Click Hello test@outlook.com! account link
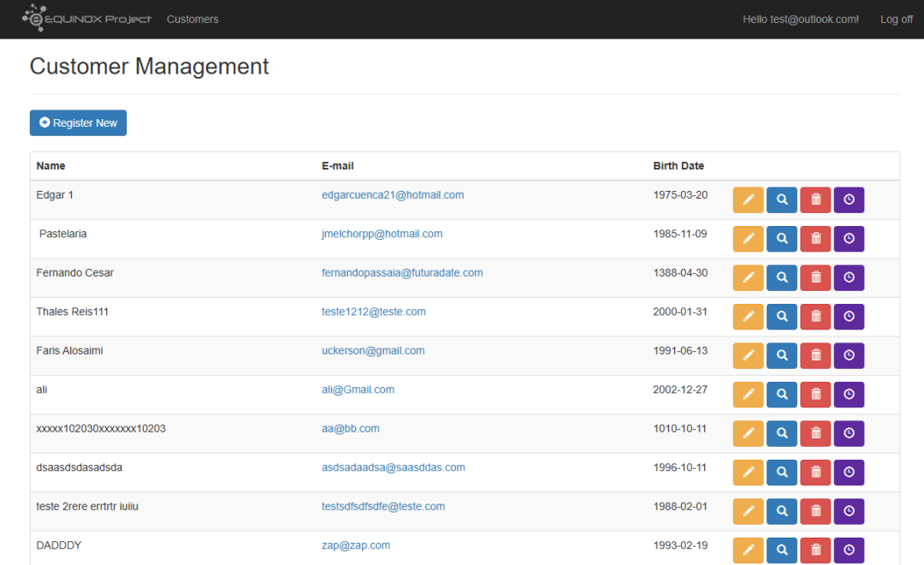The image size is (924, 565). (800, 19)
